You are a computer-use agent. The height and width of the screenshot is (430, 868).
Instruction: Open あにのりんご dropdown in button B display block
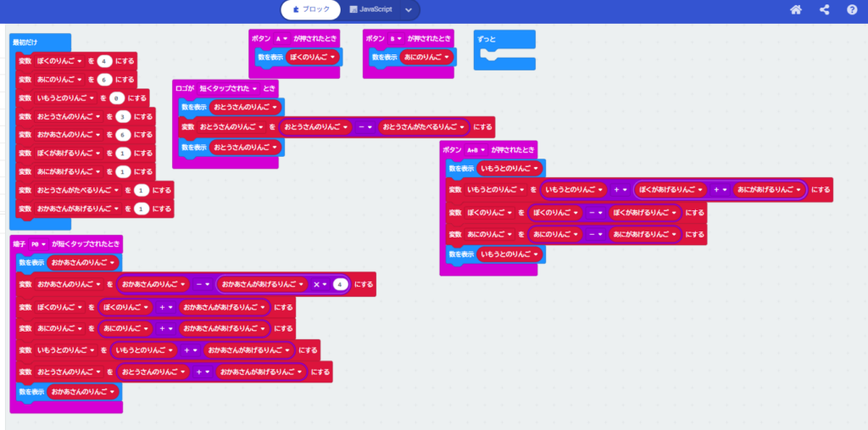click(427, 57)
